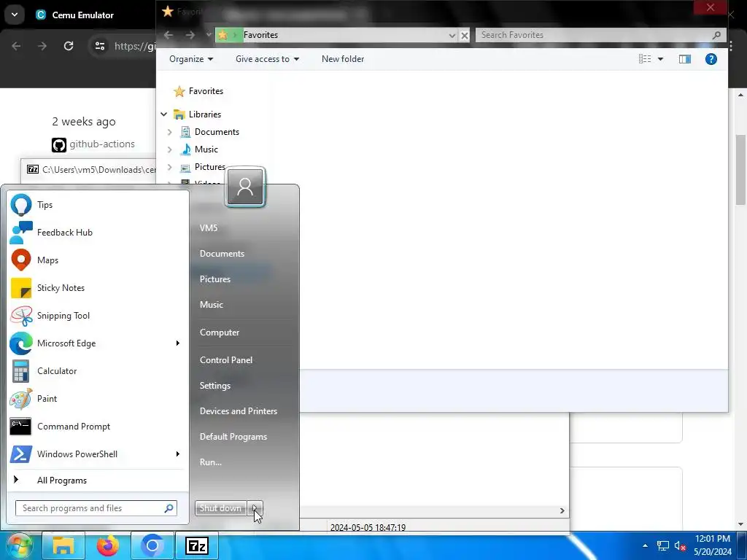Click the network tray icon

click(x=662, y=545)
